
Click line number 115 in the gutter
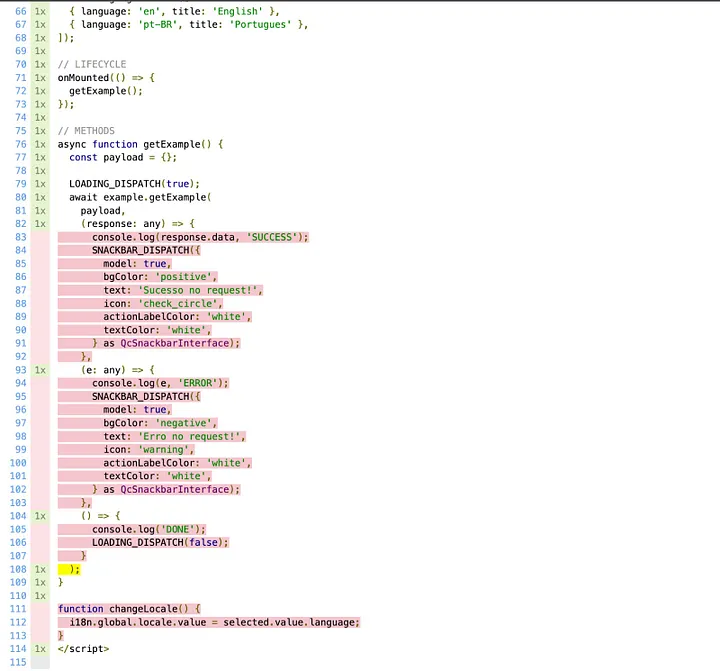click(x=18, y=662)
